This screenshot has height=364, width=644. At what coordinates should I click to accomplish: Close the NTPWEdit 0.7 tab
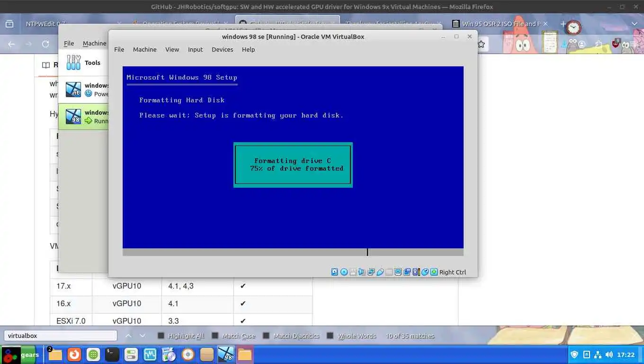click(118, 24)
